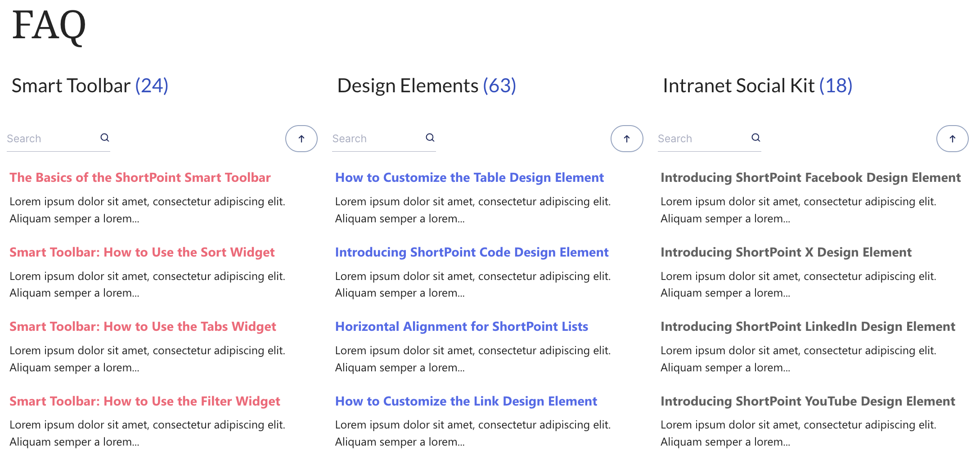Image resolution: width=980 pixels, height=469 pixels.
Task: Open Introducing ShortPoint Facebook Design Element
Action: click(810, 177)
